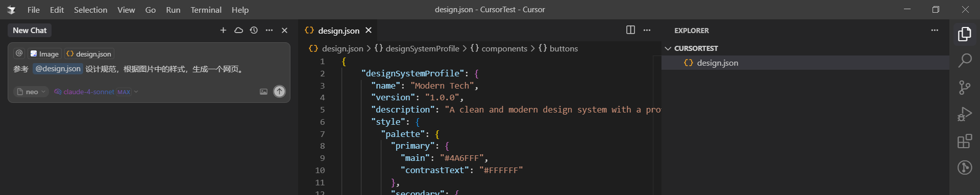The height and width of the screenshot is (195, 980).
Task: Start a new chat with the plus icon
Action: 223,31
